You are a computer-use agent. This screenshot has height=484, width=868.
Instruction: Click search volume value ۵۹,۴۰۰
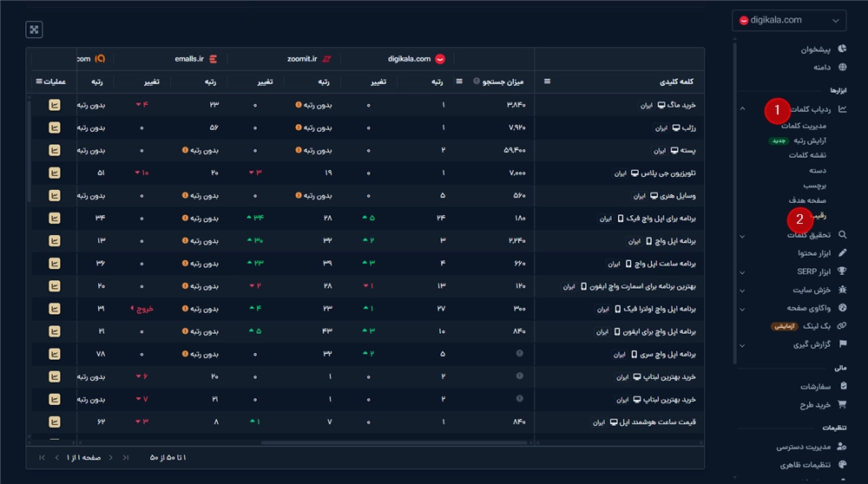pos(515,150)
